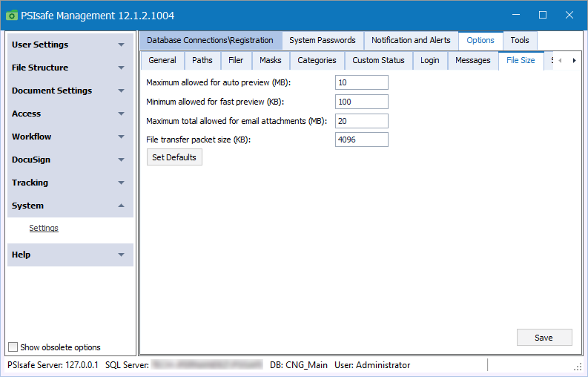Click the tab scroll right arrow
588x377 pixels.
coord(574,60)
